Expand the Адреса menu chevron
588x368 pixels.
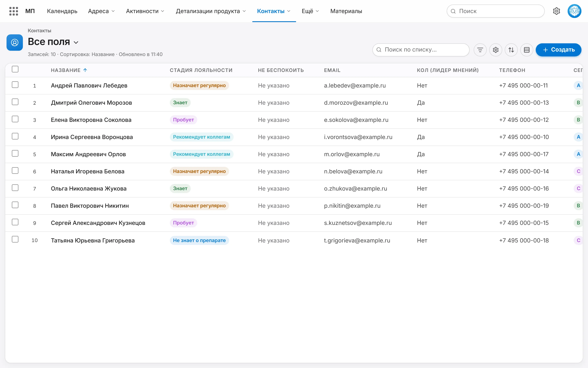(113, 11)
